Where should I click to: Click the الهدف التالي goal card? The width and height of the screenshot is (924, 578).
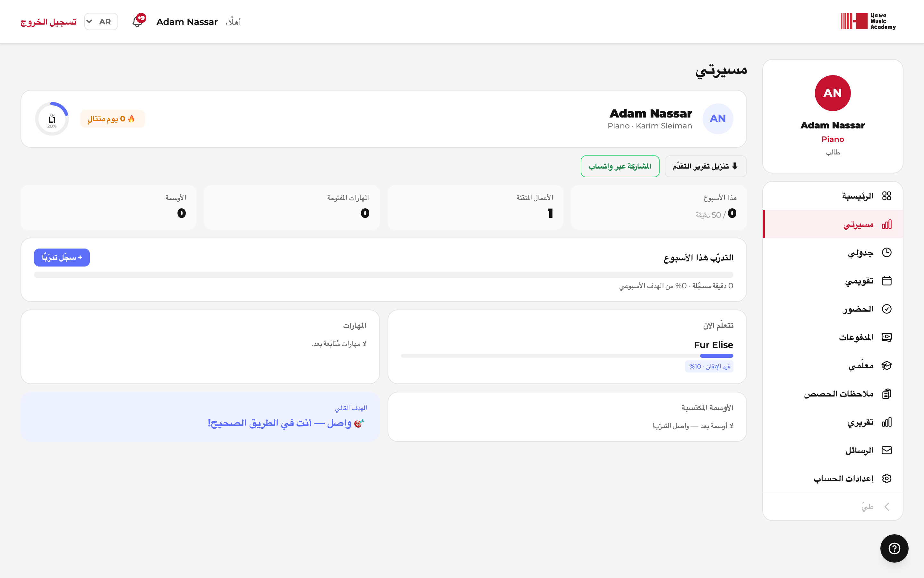click(200, 417)
